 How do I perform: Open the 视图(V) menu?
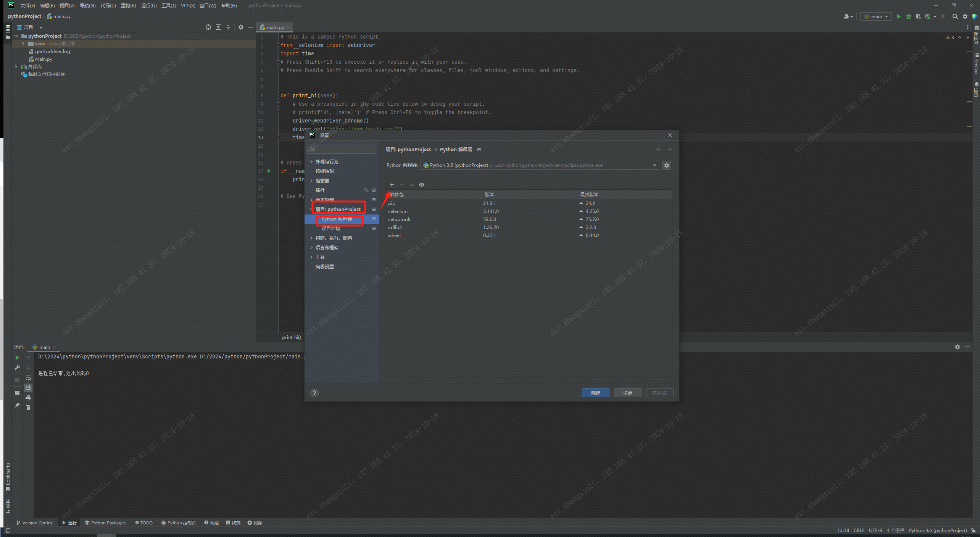67,5
